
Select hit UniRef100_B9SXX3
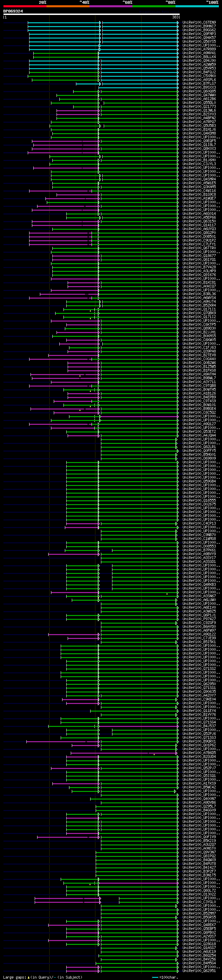199,87
